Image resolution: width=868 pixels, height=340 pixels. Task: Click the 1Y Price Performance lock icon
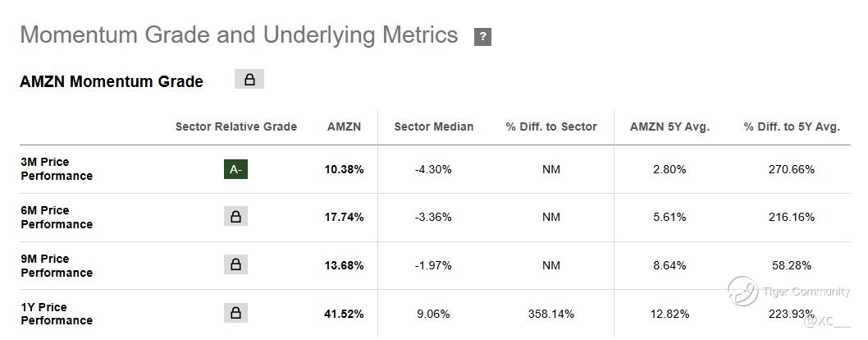pos(235,313)
